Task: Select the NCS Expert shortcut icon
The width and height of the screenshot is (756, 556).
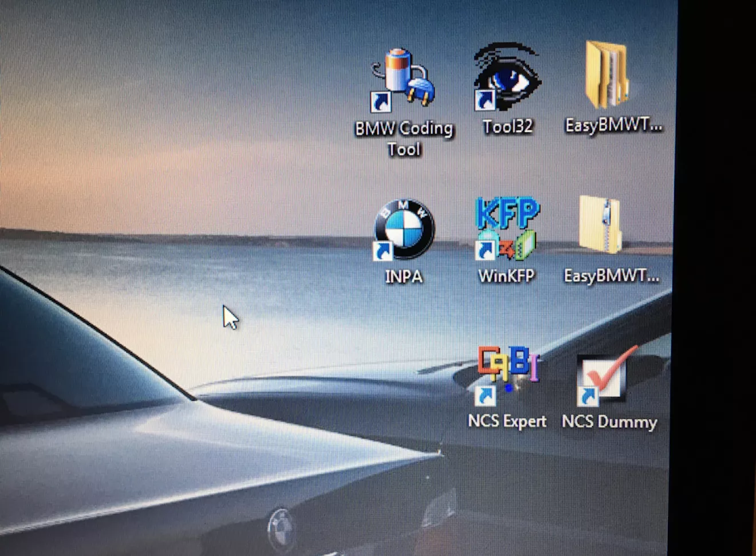Action: click(508, 376)
